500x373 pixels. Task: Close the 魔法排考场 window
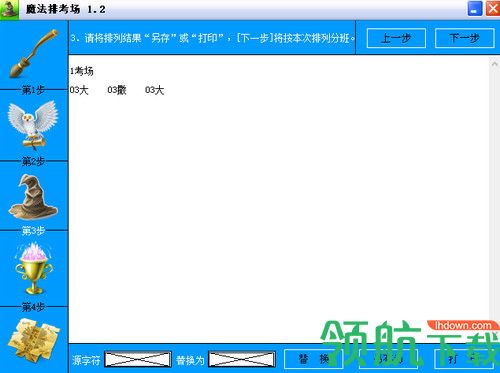click(x=493, y=9)
